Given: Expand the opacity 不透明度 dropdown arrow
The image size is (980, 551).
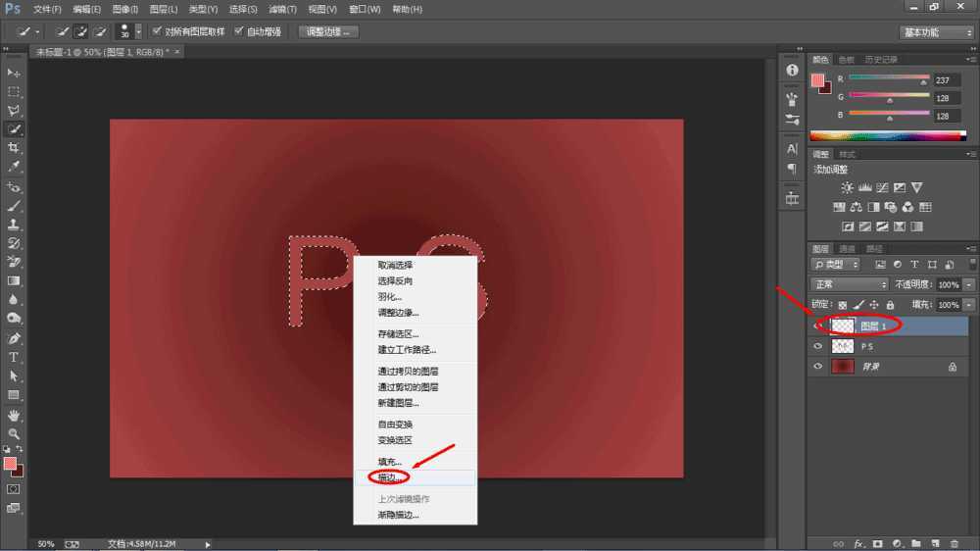Looking at the screenshot, I should 969,284.
